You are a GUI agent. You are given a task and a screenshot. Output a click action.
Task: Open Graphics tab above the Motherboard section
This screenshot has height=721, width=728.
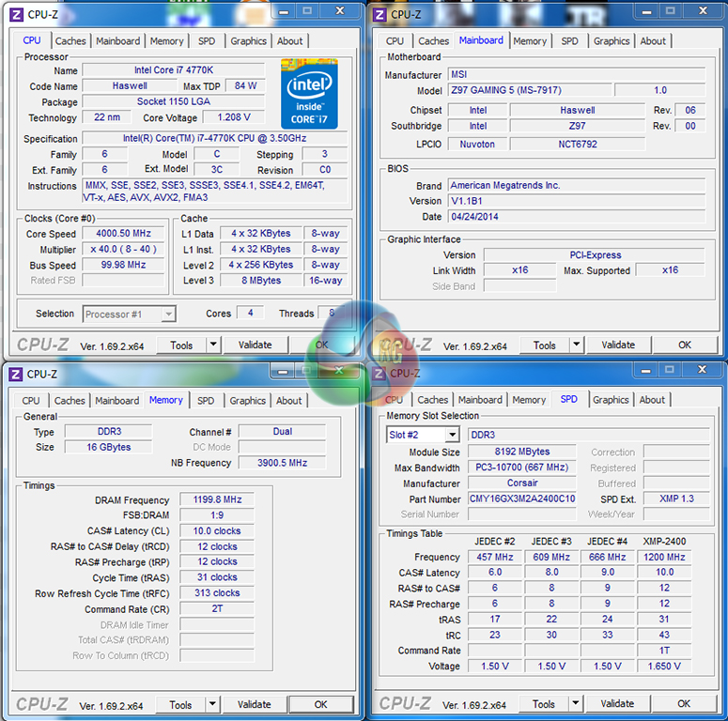pyautogui.click(x=612, y=41)
